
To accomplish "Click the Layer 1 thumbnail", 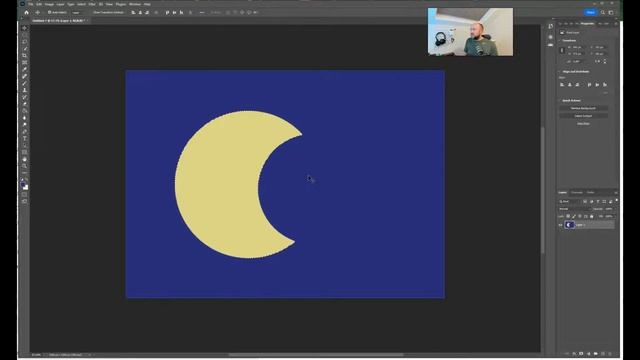I will (569, 225).
